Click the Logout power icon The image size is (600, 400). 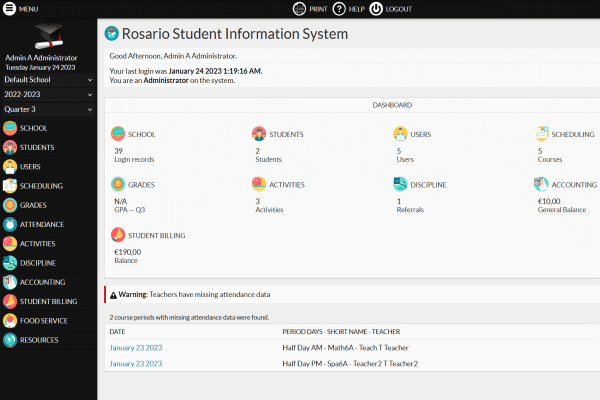tap(376, 9)
